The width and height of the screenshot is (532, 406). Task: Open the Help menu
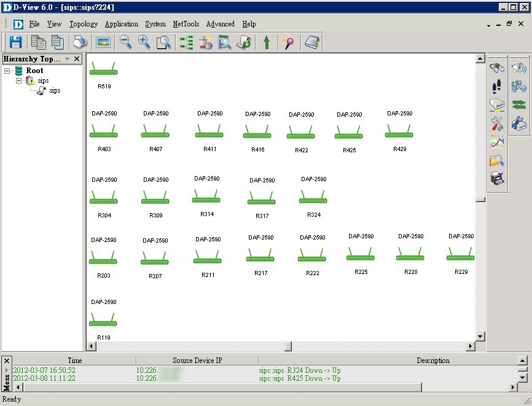coord(249,24)
